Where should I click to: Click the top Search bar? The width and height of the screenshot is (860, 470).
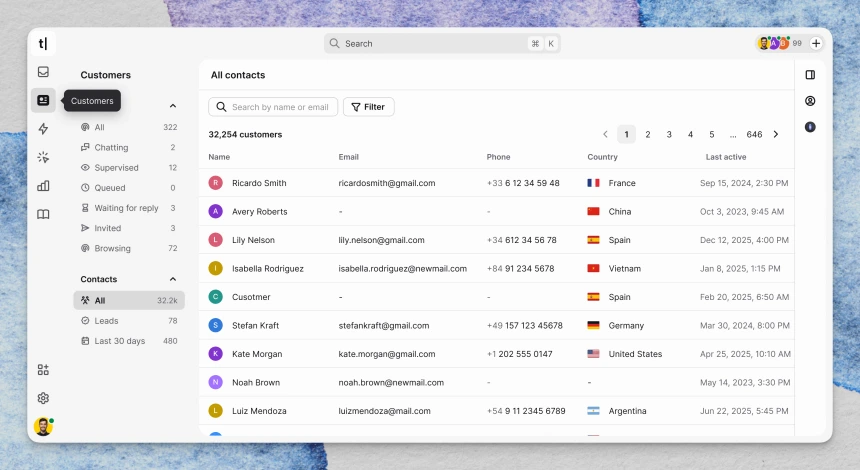coord(442,43)
